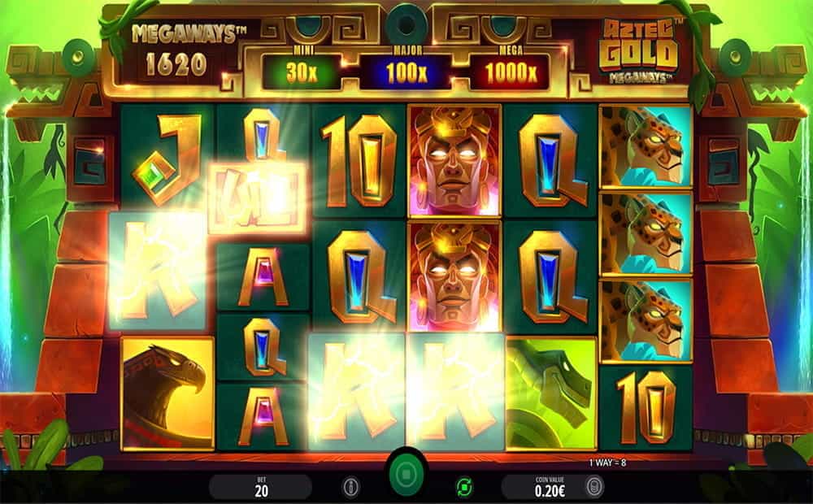Click the coin stack icon

[593, 488]
